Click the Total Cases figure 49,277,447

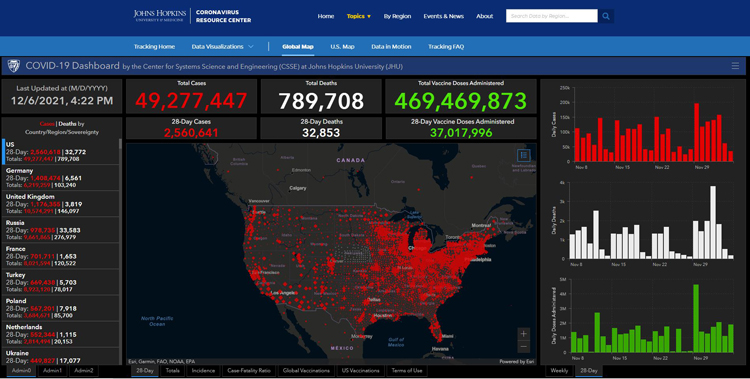pyautogui.click(x=191, y=101)
